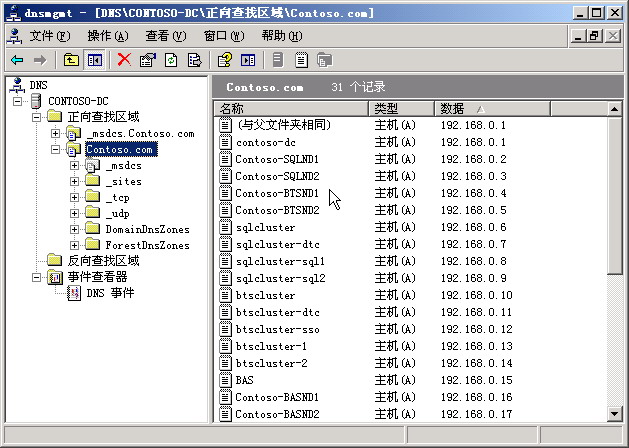This screenshot has width=629, height=448.
Task: Click the vertical scrollbar thumb
Action: point(615,196)
